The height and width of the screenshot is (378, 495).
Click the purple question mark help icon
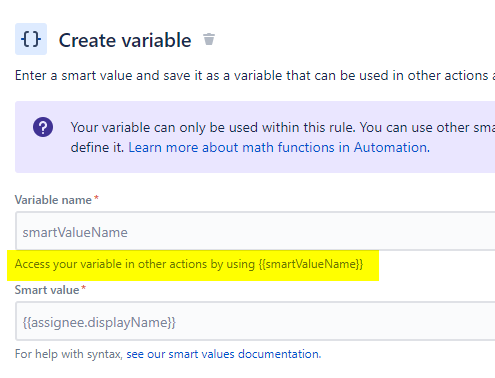click(x=43, y=127)
